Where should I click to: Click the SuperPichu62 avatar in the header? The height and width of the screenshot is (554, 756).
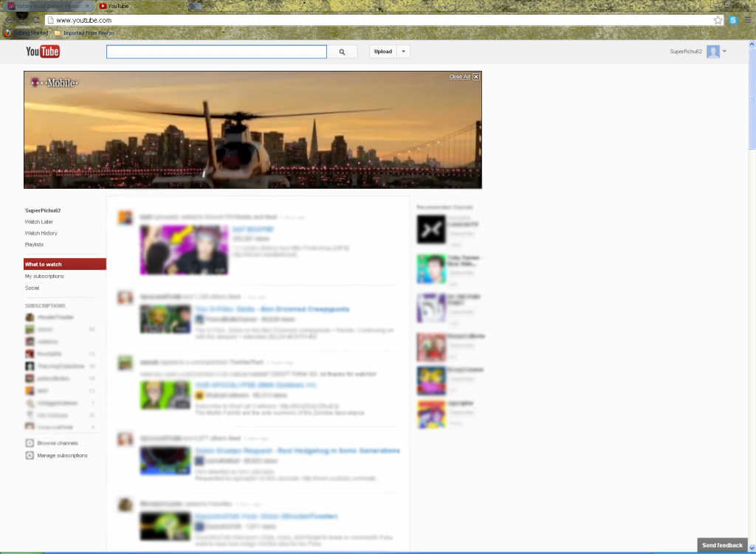click(x=712, y=52)
